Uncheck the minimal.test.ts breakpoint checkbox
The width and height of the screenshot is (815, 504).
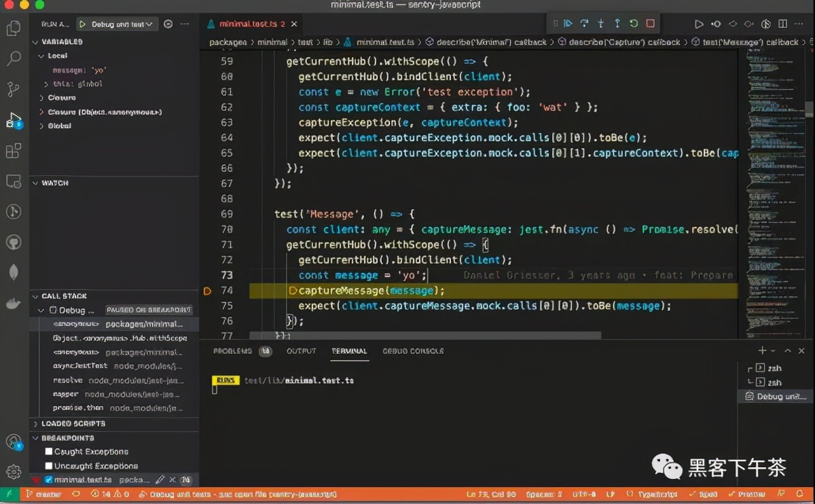pos(49,480)
